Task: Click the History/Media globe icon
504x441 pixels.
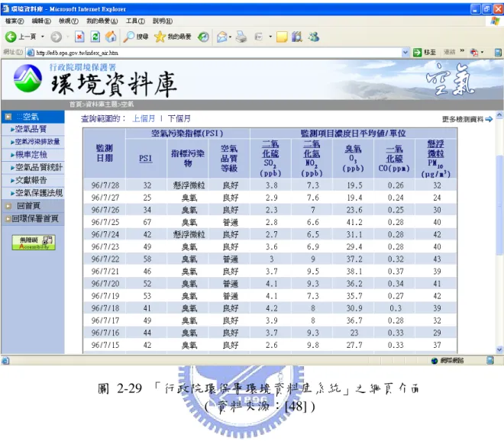Action: (x=203, y=37)
